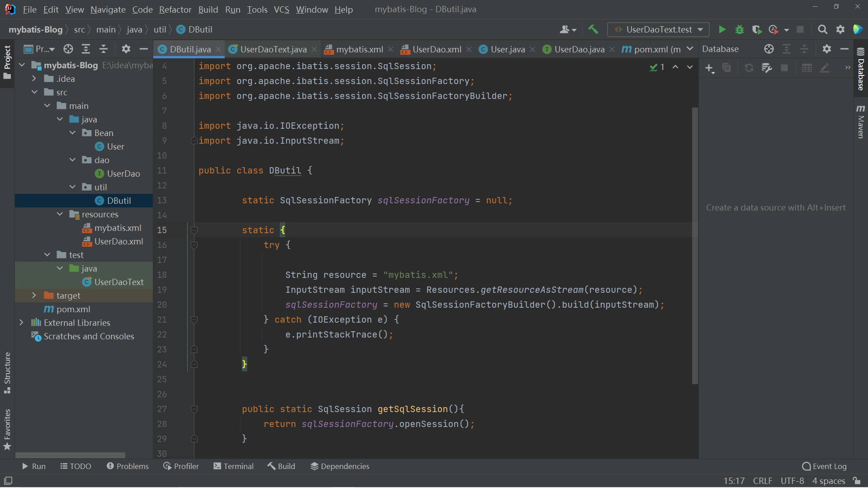The height and width of the screenshot is (488, 868).
Task: Expand the target folder
Action: [x=34, y=296]
